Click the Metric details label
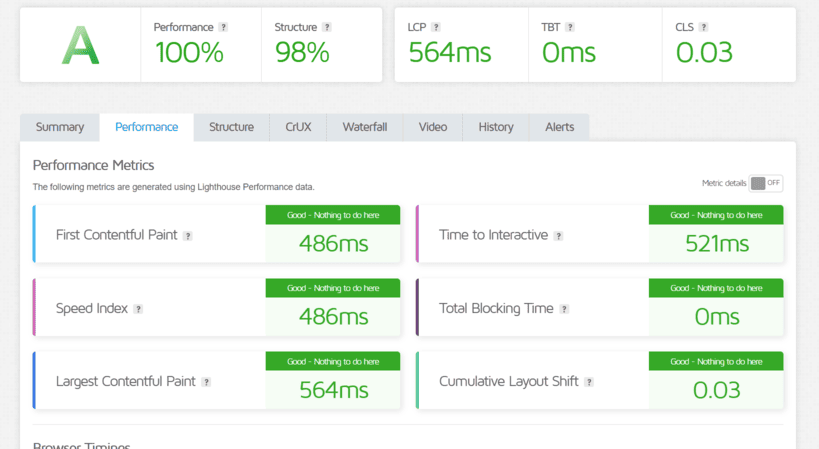The height and width of the screenshot is (449, 819). point(724,183)
